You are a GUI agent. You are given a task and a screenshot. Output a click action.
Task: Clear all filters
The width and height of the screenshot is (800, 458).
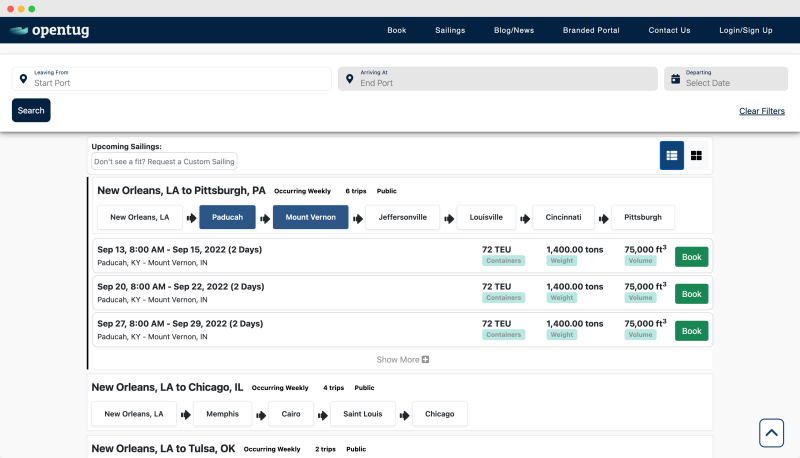click(761, 111)
